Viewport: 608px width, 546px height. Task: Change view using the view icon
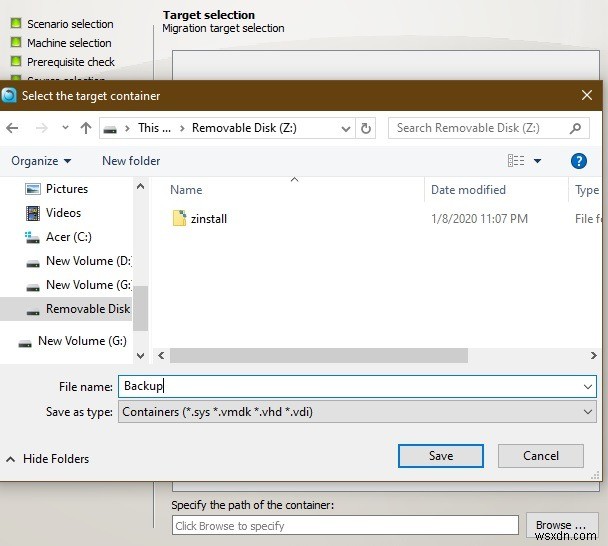click(x=516, y=161)
